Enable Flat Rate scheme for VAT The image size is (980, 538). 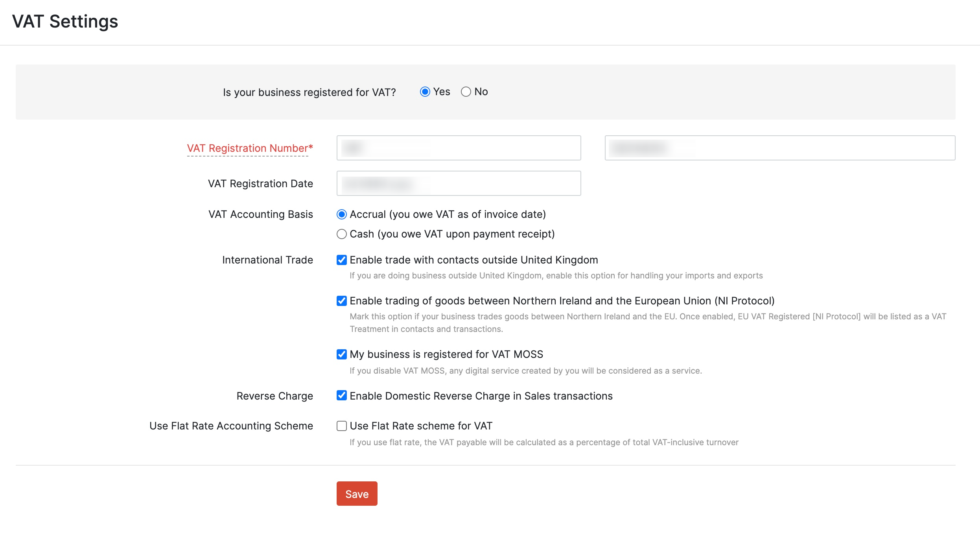(x=341, y=426)
